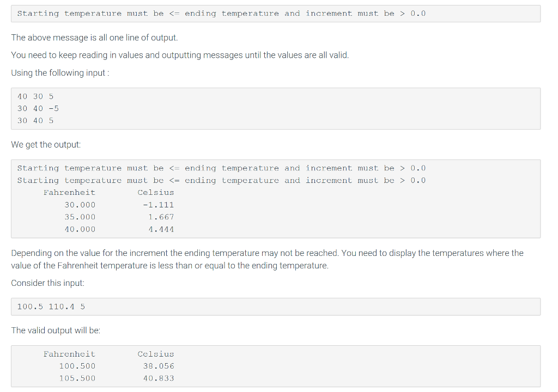The image size is (558, 392).
Task: Click 'Celsius' header in first output table
Action: click(x=156, y=192)
